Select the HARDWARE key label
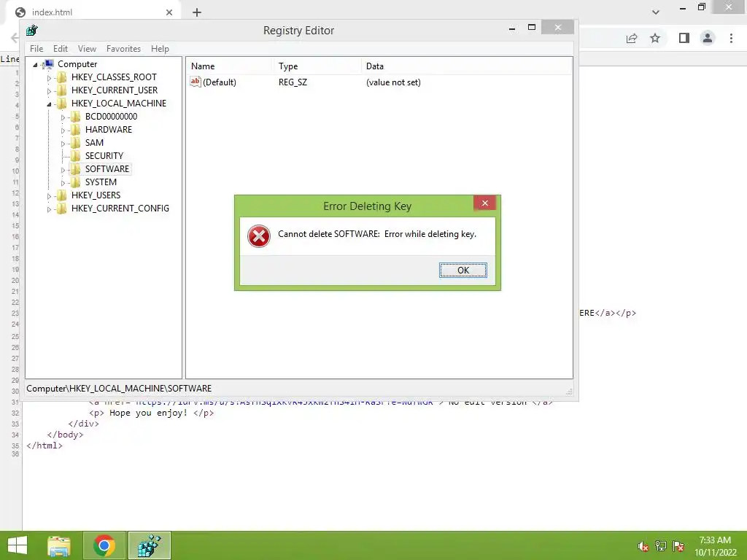 109,130
